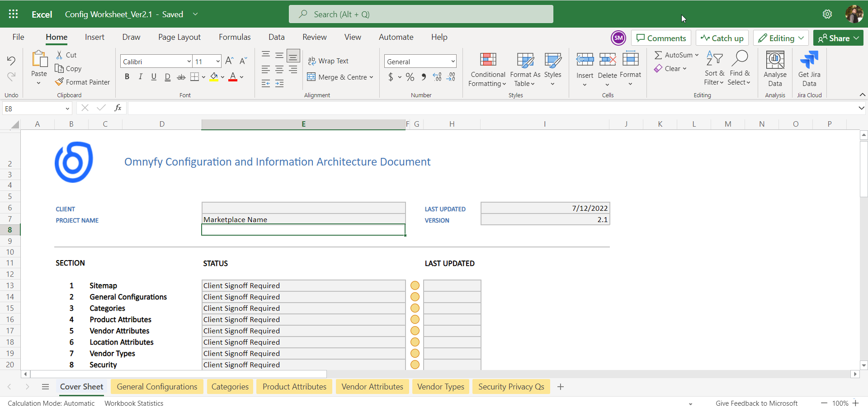
Task: Decrease indent icon
Action: tap(266, 83)
